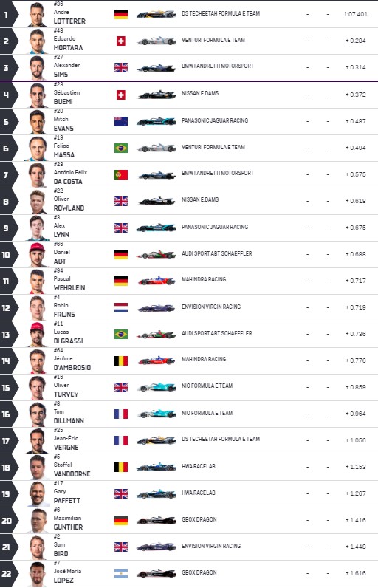378x588 pixels.
Task: Open Stoffel Vandoorne's driver photo
Action: (x=38, y=468)
